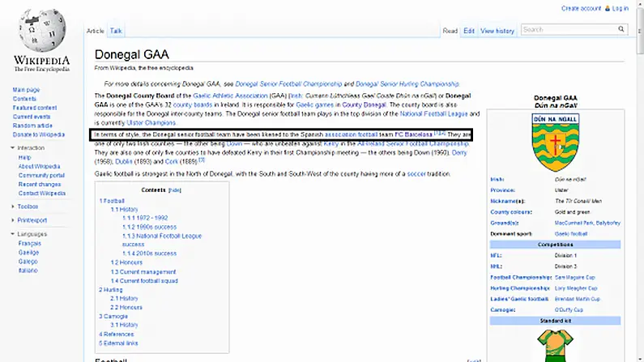Jump to 1.4 Current football squad
Viewport: 644px width, 362px height.
point(144,281)
